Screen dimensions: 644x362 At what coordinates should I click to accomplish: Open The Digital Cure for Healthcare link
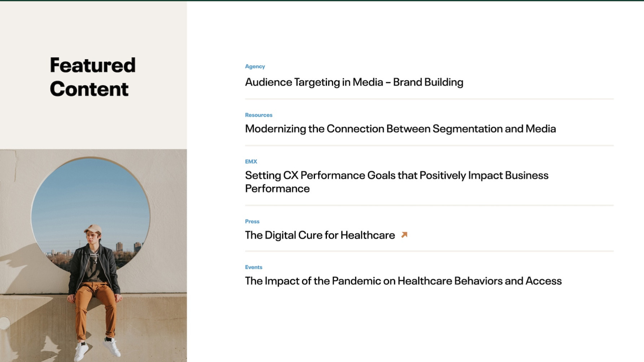click(x=320, y=235)
